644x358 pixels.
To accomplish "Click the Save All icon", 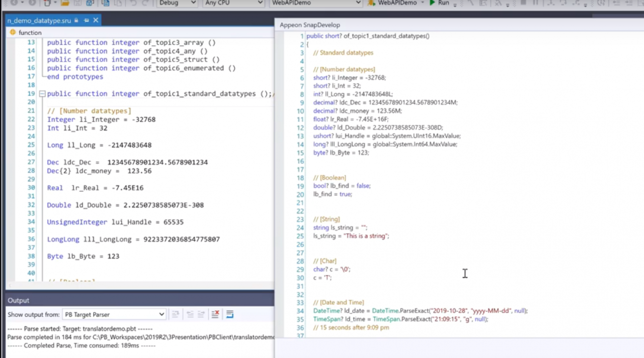I will pyautogui.click(x=91, y=3).
